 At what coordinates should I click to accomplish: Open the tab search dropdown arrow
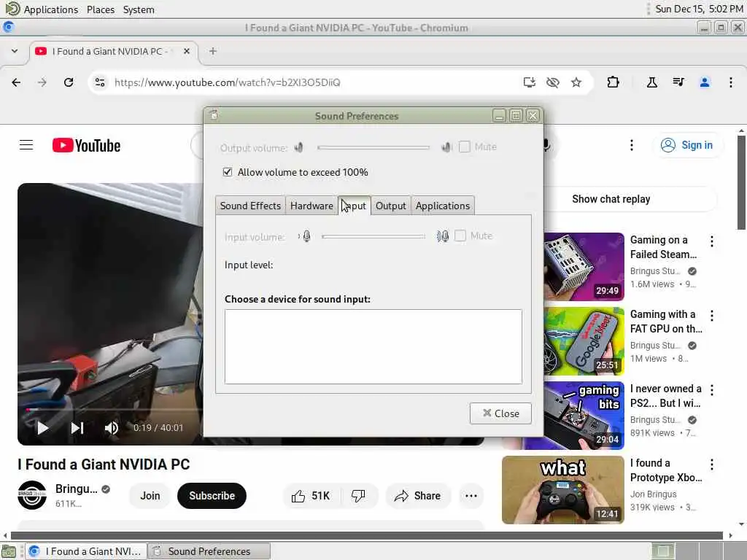click(15, 51)
